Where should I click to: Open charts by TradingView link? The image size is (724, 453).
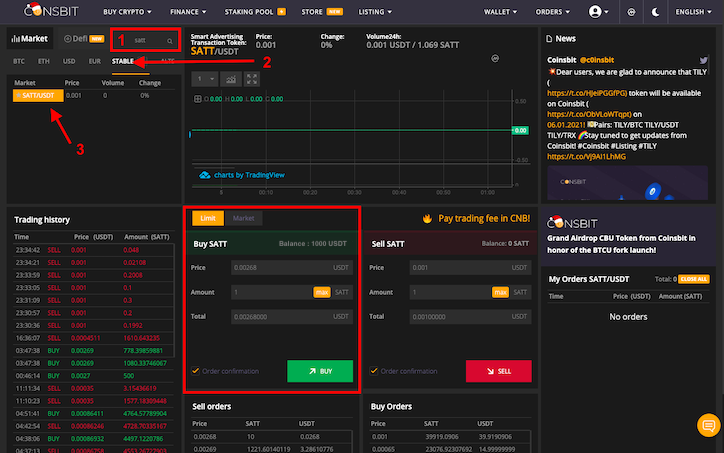coord(249,175)
